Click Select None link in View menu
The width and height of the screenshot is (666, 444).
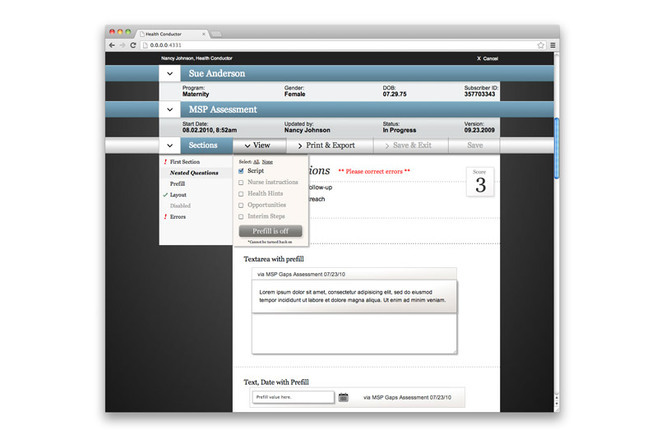267,162
